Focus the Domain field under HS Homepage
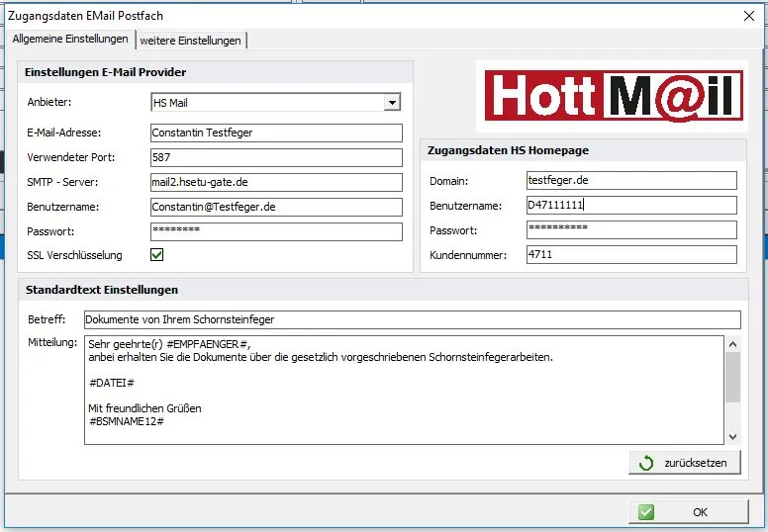 point(631,180)
